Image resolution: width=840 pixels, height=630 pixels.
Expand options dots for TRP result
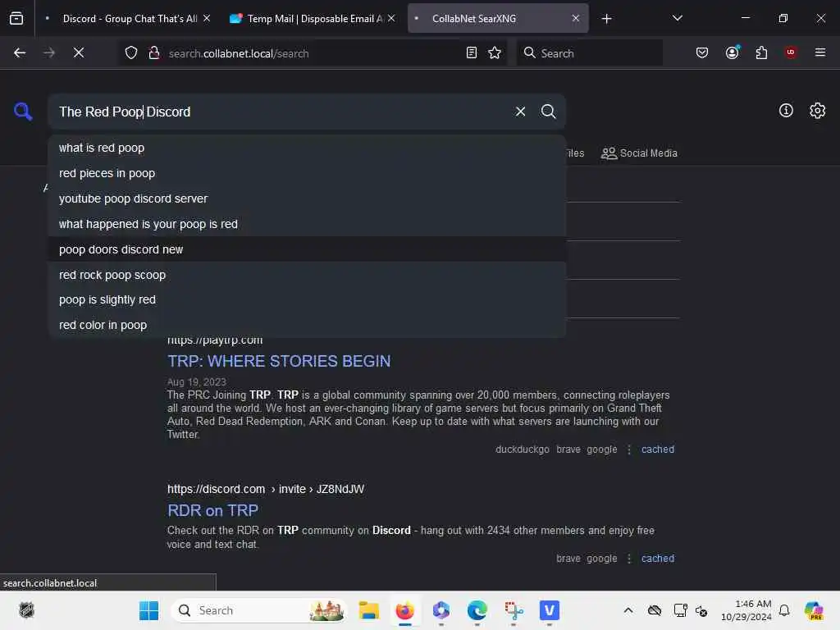click(x=629, y=450)
